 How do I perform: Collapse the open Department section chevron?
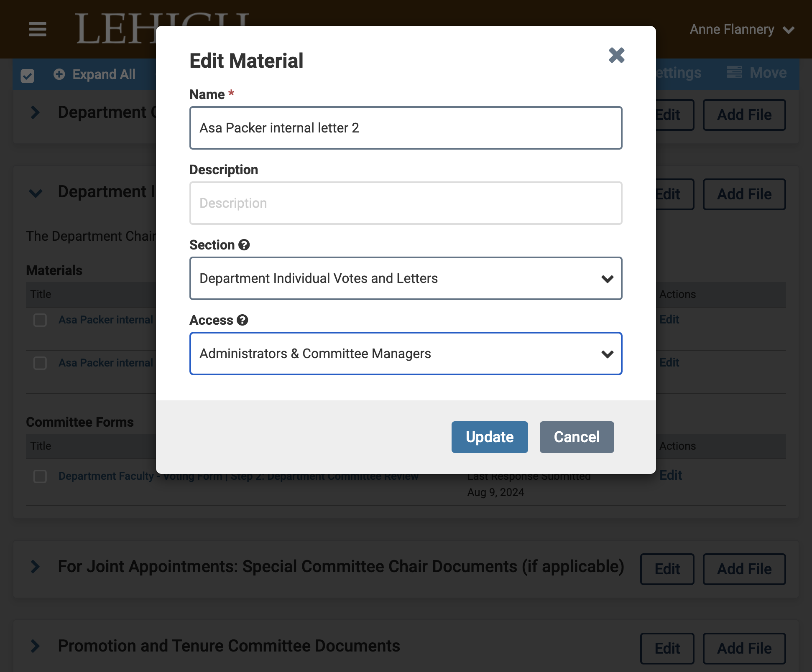click(36, 193)
